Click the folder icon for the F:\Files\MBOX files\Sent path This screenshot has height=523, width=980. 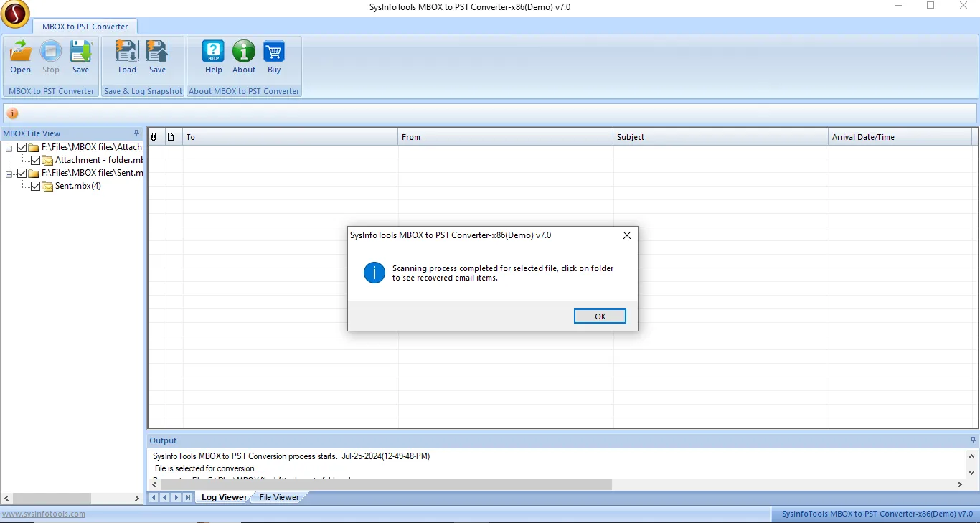pyautogui.click(x=34, y=173)
